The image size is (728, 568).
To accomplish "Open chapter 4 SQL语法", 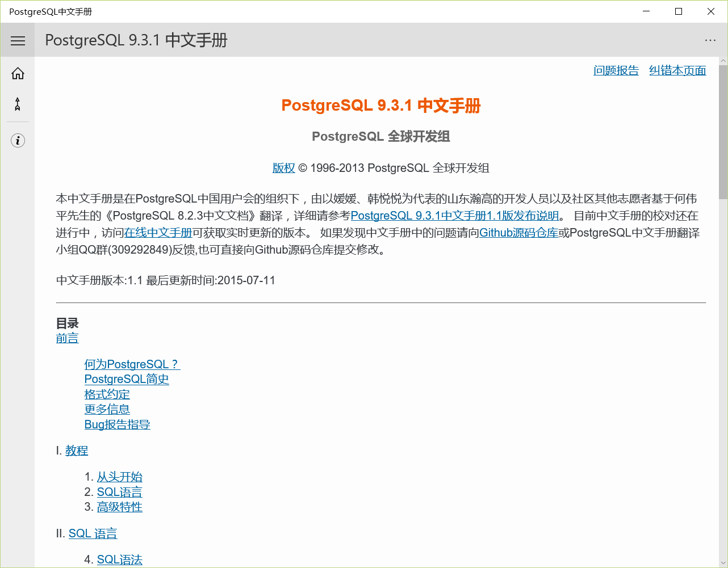I will pos(120,559).
